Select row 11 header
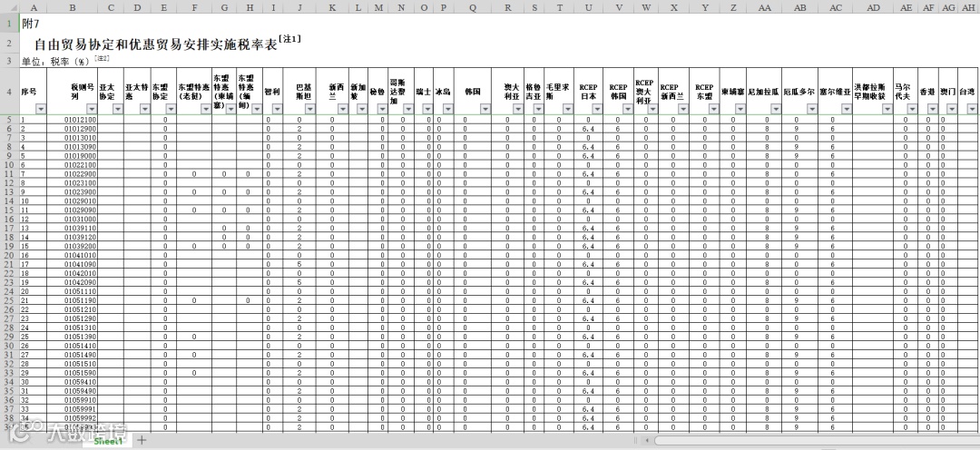The width and height of the screenshot is (980, 450). point(9,174)
